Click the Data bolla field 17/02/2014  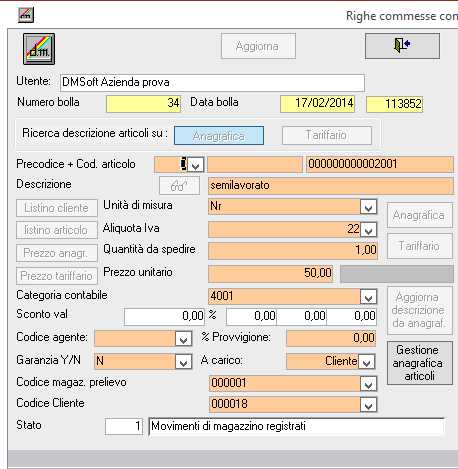tap(317, 103)
